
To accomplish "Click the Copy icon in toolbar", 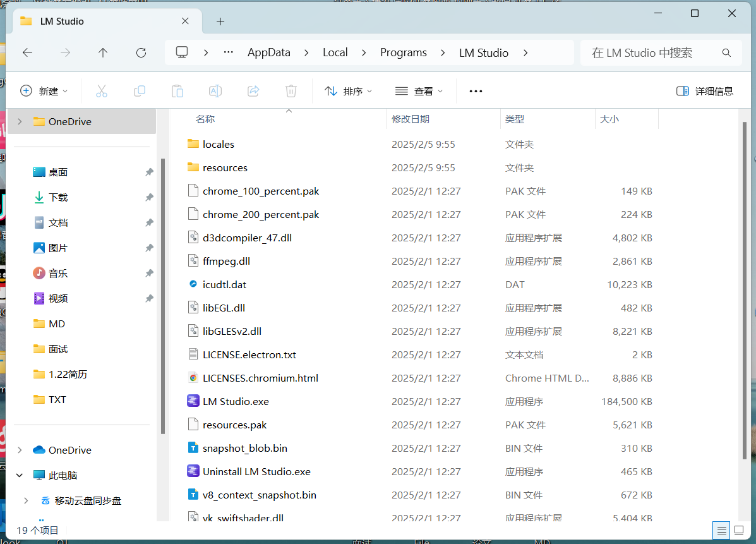I will (140, 91).
